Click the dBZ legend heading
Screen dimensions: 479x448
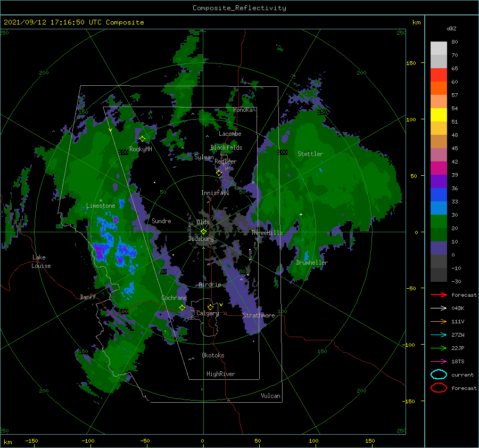451,28
